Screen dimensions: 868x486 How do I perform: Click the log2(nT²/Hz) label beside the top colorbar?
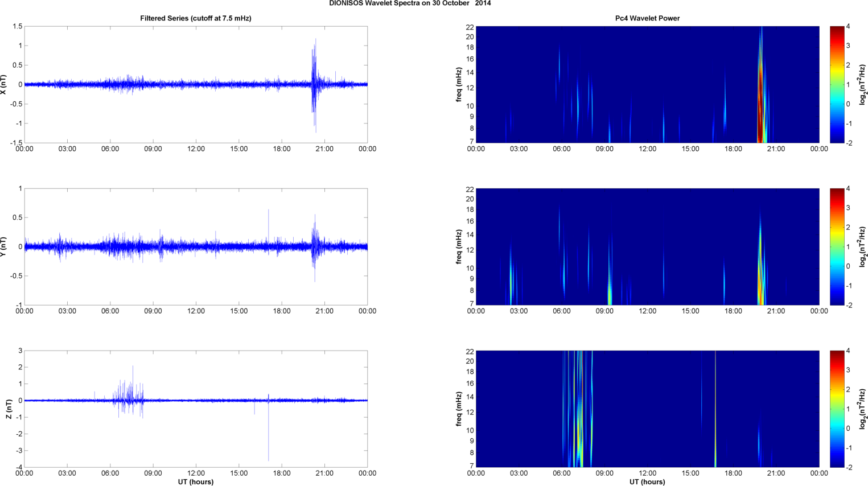[863, 84]
